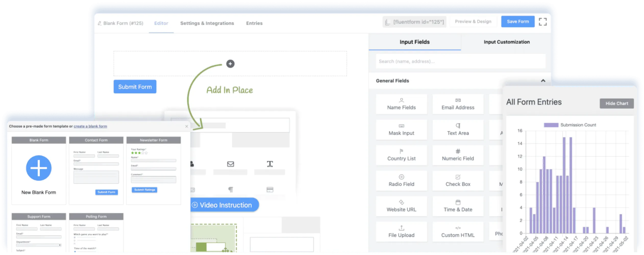Add a Time & Date field

click(458, 206)
